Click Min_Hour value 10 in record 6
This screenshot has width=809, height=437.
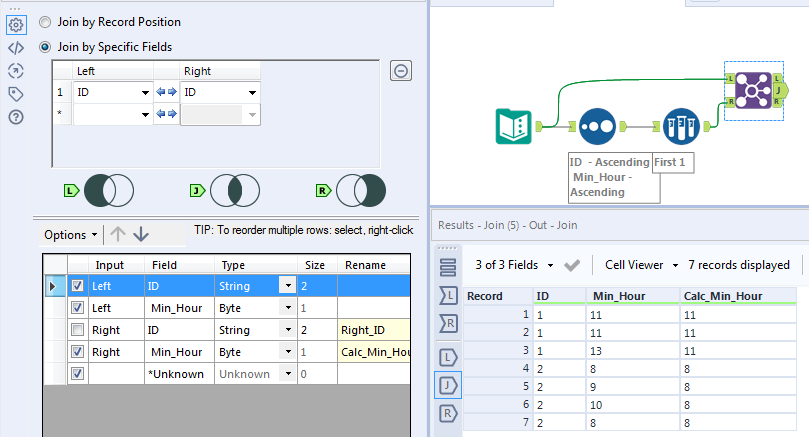633,405
